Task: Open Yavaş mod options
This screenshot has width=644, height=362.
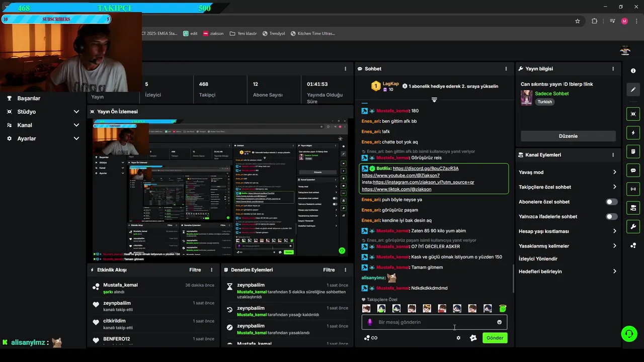Action: point(568,172)
